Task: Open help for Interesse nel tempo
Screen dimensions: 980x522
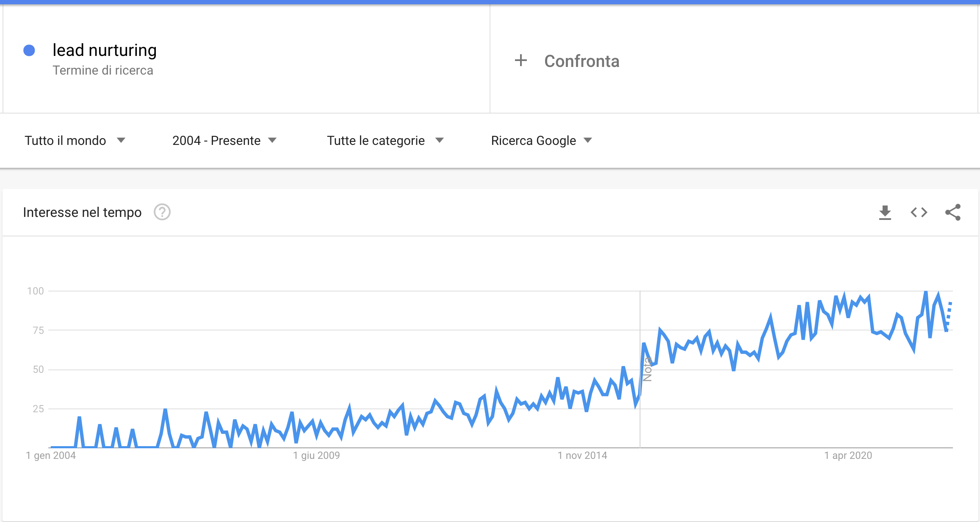Action: click(x=162, y=212)
